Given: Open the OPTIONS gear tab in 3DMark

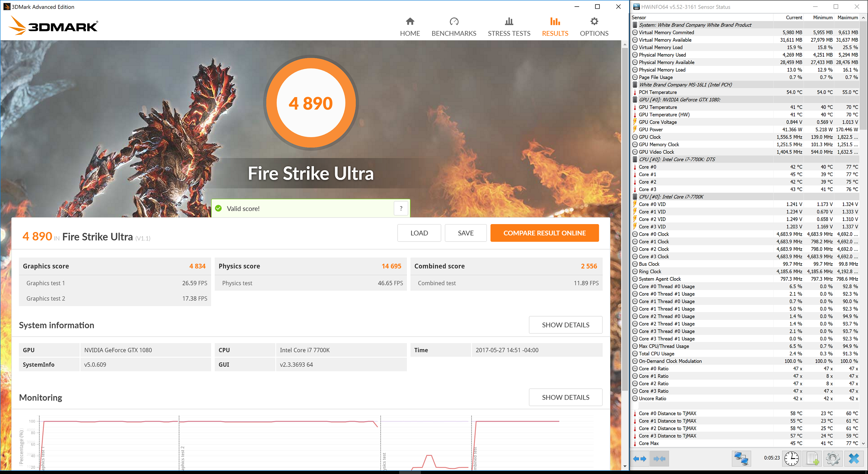Looking at the screenshot, I should point(594,27).
